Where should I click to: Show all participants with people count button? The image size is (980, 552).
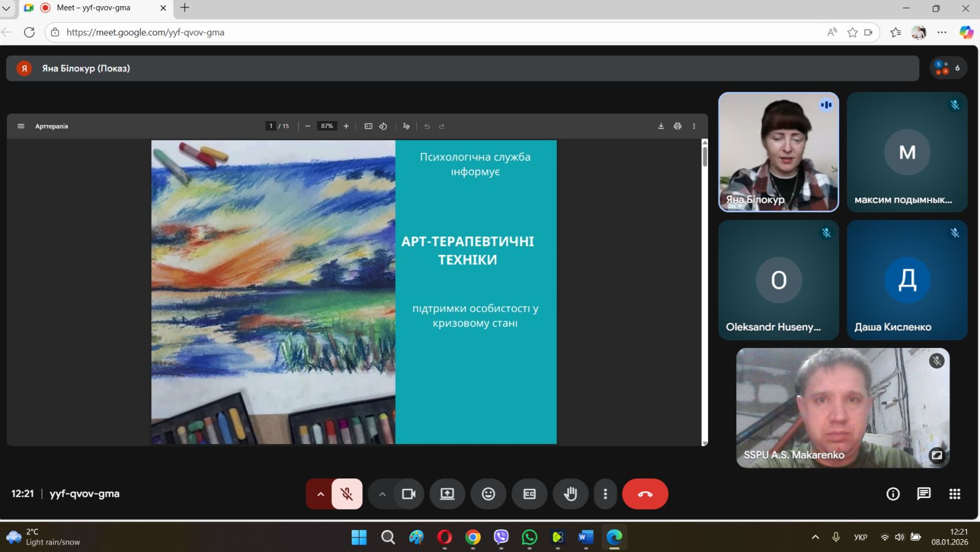948,68
